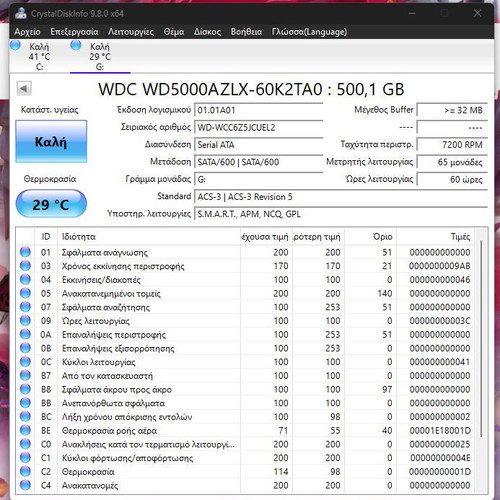Open the Λειτουργίες menu

pyautogui.click(x=131, y=32)
